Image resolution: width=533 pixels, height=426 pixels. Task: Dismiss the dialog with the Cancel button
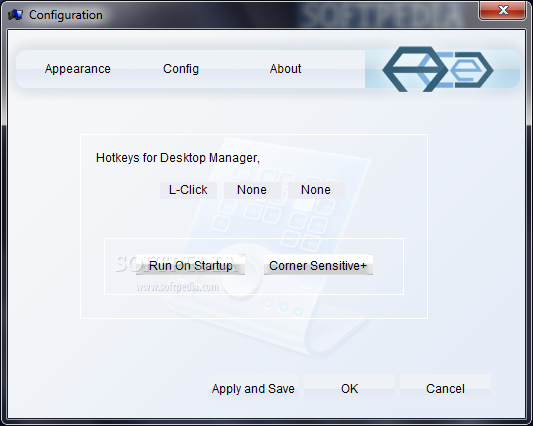(x=445, y=389)
